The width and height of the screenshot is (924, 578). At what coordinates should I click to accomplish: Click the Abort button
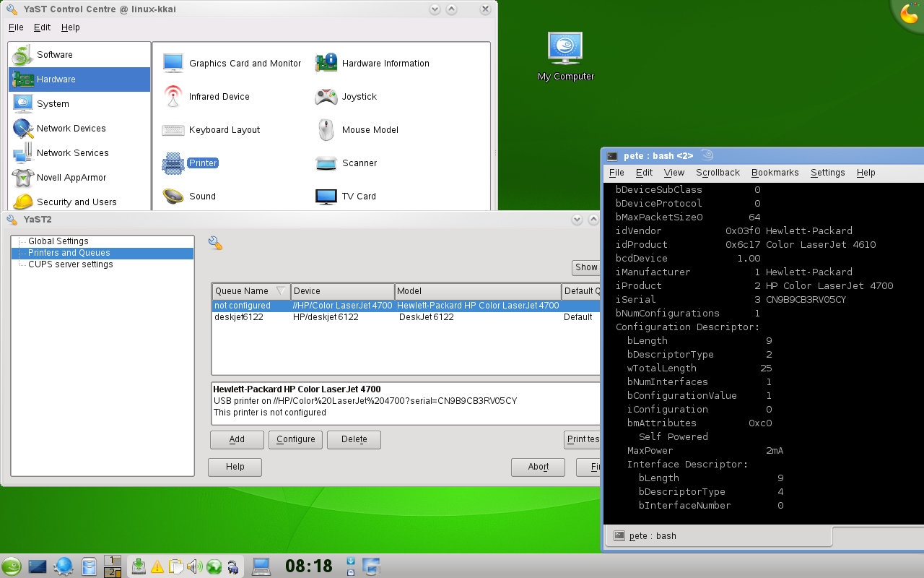pos(538,467)
